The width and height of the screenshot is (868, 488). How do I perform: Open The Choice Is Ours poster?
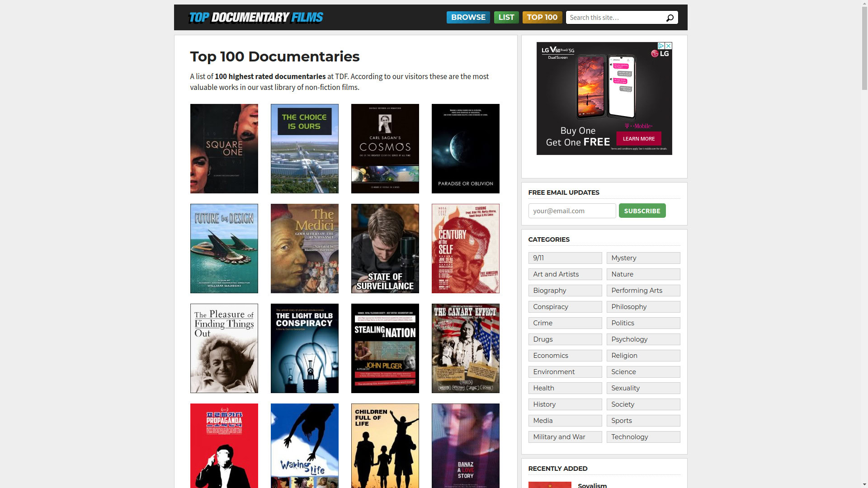304,149
